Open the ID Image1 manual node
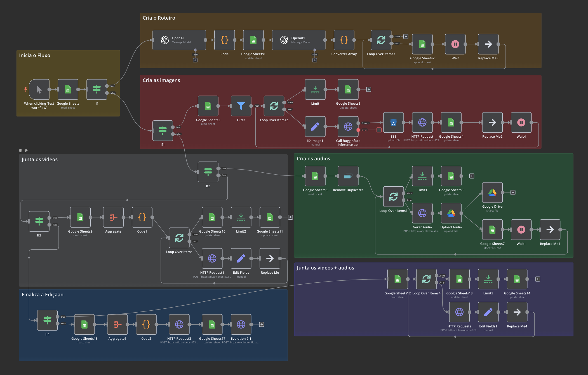The image size is (588, 375). click(x=315, y=126)
